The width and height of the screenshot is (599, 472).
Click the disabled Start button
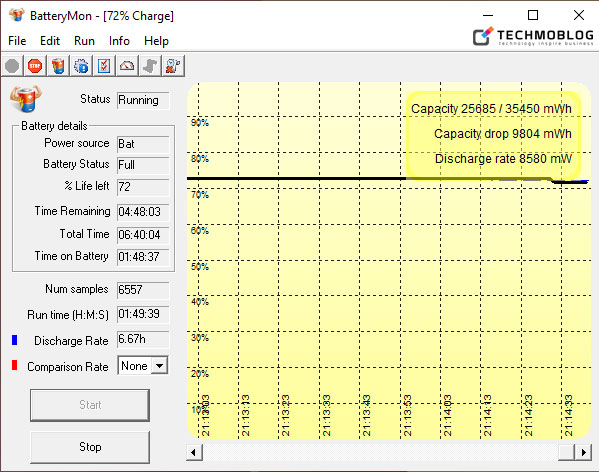point(90,405)
